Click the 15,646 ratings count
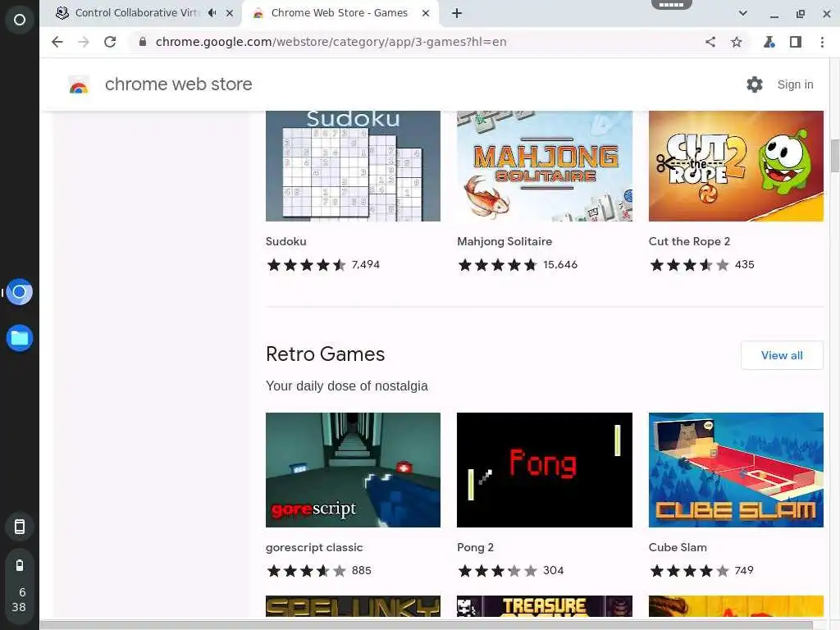The height and width of the screenshot is (630, 840). click(560, 265)
